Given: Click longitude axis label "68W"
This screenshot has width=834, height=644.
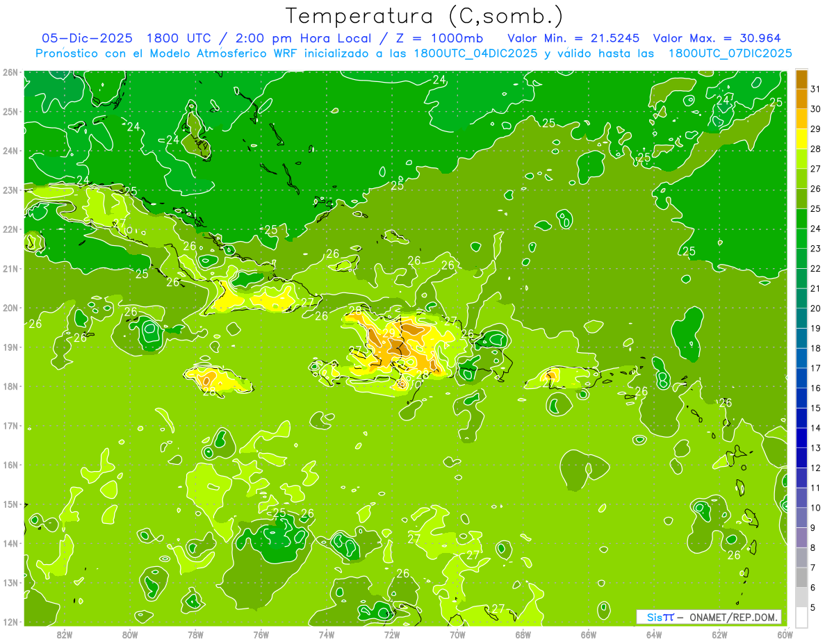Looking at the screenshot, I should point(523,634).
